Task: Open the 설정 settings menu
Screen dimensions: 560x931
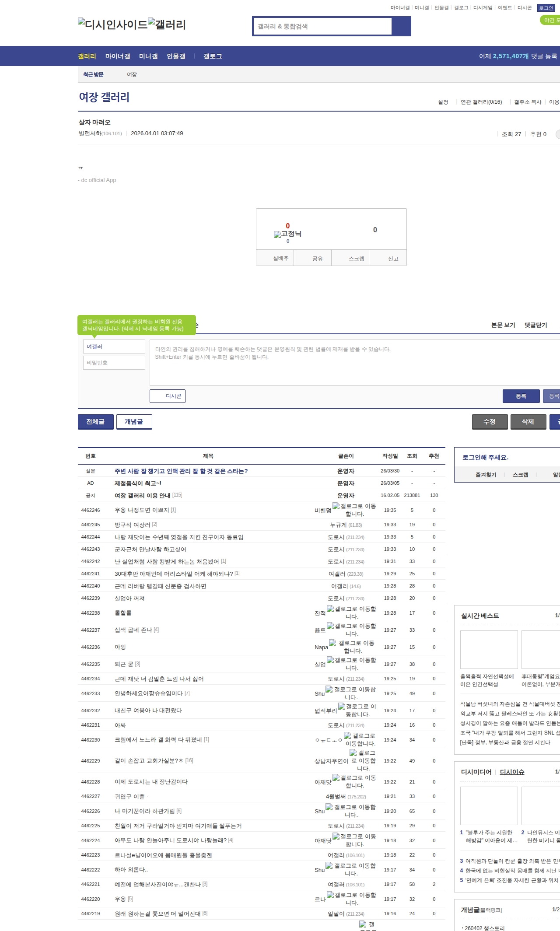Action: point(443,102)
